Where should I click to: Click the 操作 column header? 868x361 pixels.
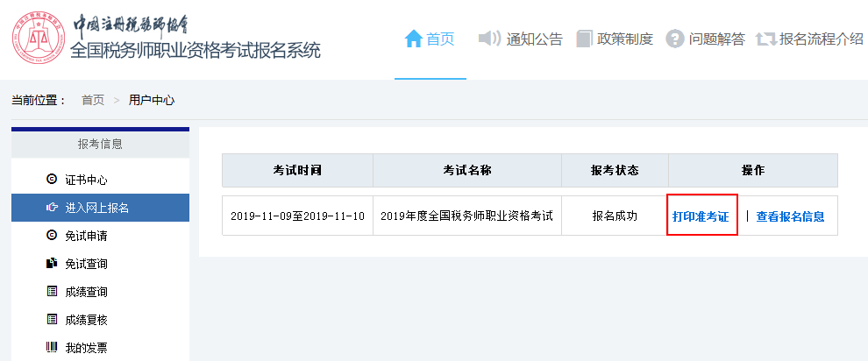point(753,171)
